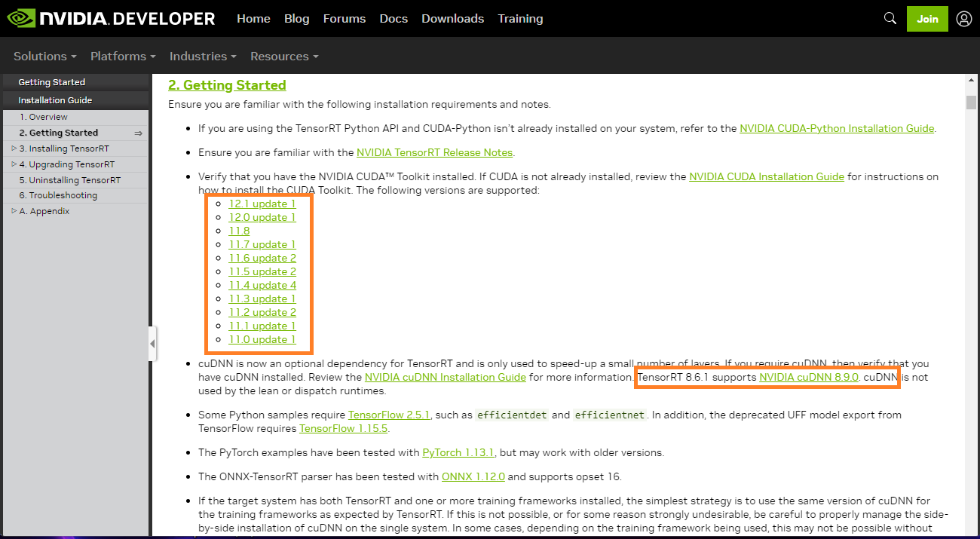Open the CUDA 11.4 update 4 link
This screenshot has height=539, width=980.
point(262,285)
